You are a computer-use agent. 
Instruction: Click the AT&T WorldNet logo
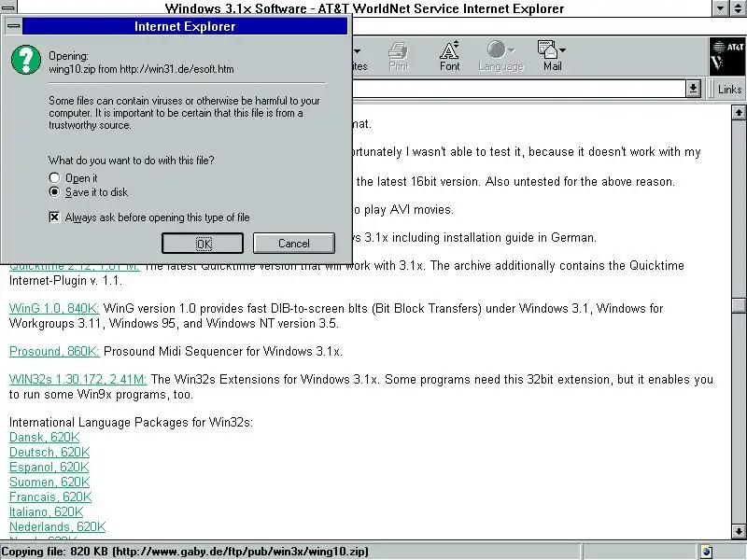click(727, 57)
